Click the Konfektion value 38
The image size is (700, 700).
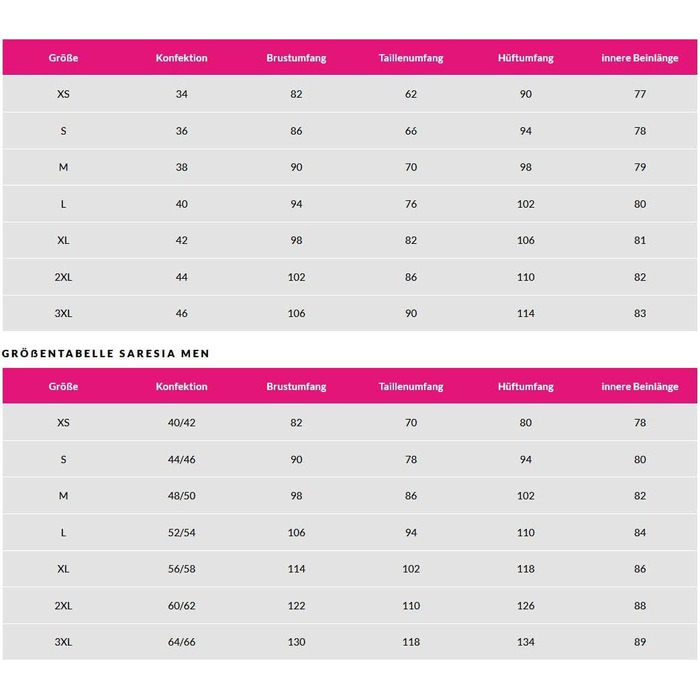[x=182, y=167]
